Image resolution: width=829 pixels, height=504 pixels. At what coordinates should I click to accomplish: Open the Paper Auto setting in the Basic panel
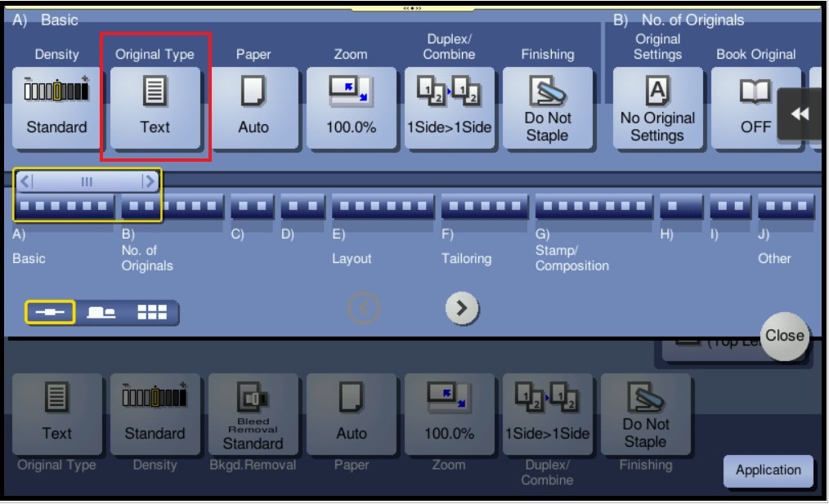[x=253, y=108]
